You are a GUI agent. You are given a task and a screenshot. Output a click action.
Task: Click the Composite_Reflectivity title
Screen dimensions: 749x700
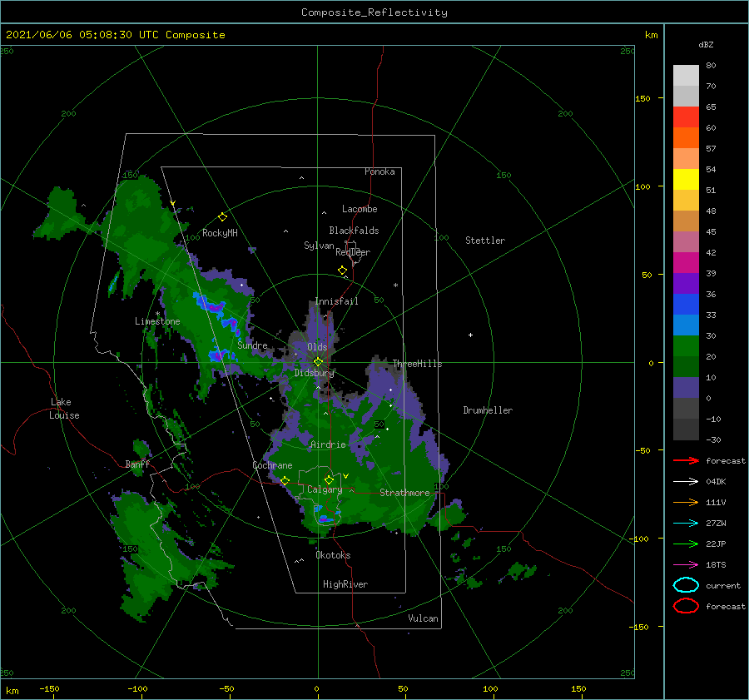374,12
